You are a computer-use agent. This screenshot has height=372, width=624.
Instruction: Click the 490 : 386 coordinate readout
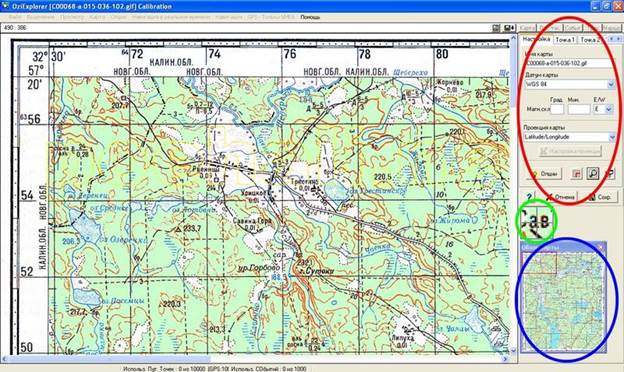tap(15, 28)
